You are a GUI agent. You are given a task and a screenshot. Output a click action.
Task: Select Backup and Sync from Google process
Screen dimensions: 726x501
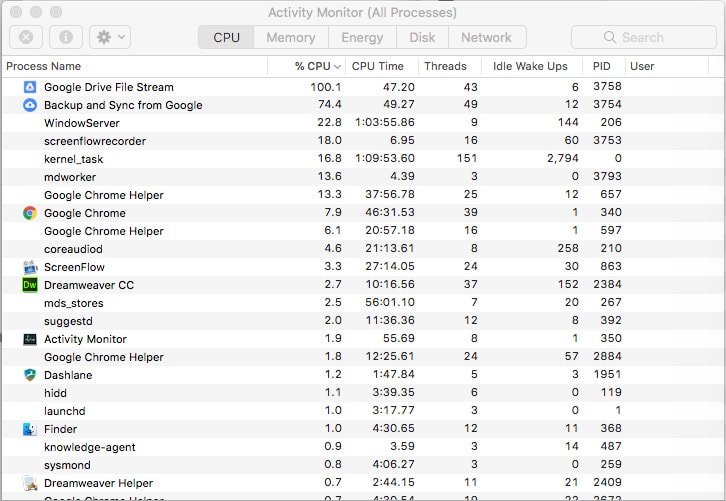pos(123,105)
